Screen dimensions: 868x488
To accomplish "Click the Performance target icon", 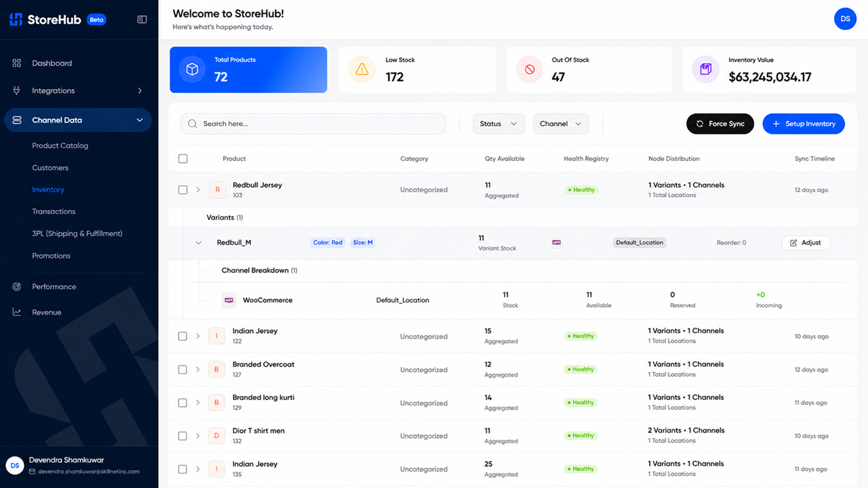I will 17,286.
